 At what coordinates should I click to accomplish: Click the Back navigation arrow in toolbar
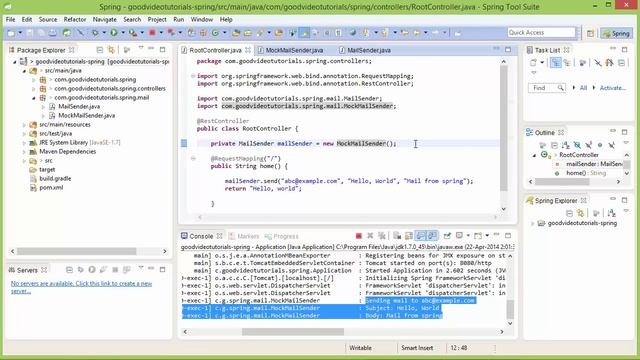(416, 33)
